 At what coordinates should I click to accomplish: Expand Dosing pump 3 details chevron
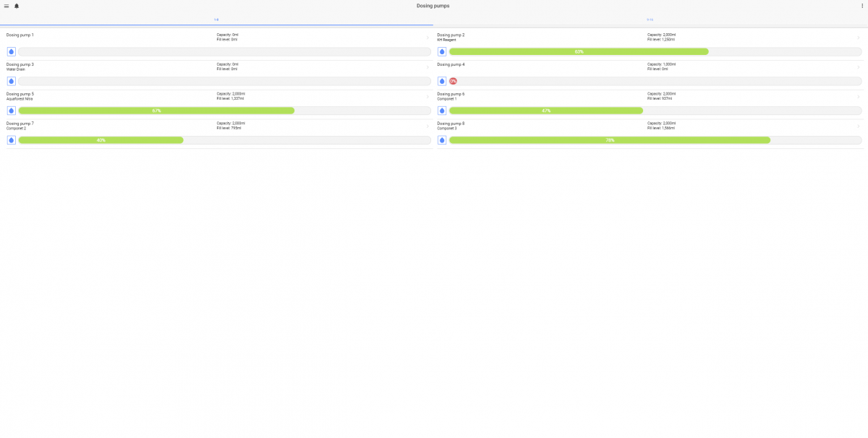pos(427,66)
